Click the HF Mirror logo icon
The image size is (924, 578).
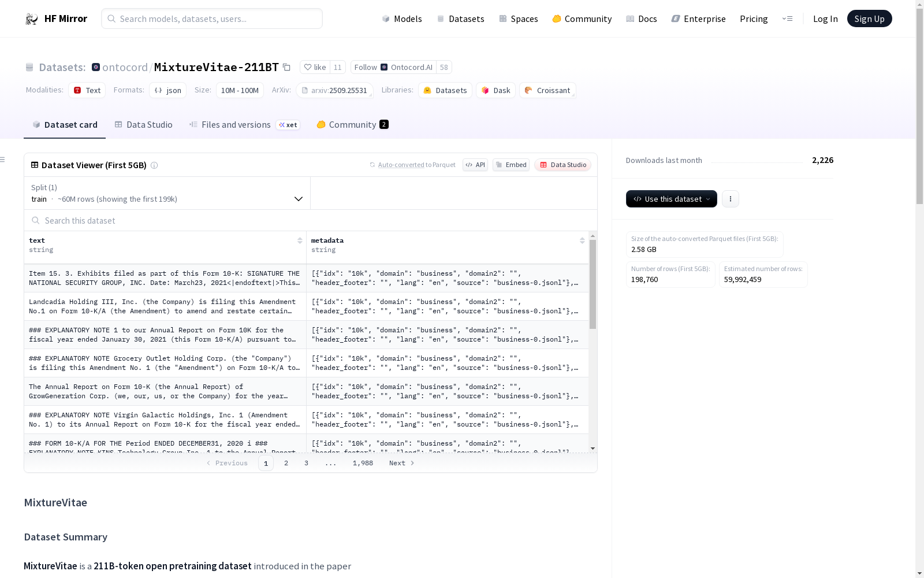(32, 19)
